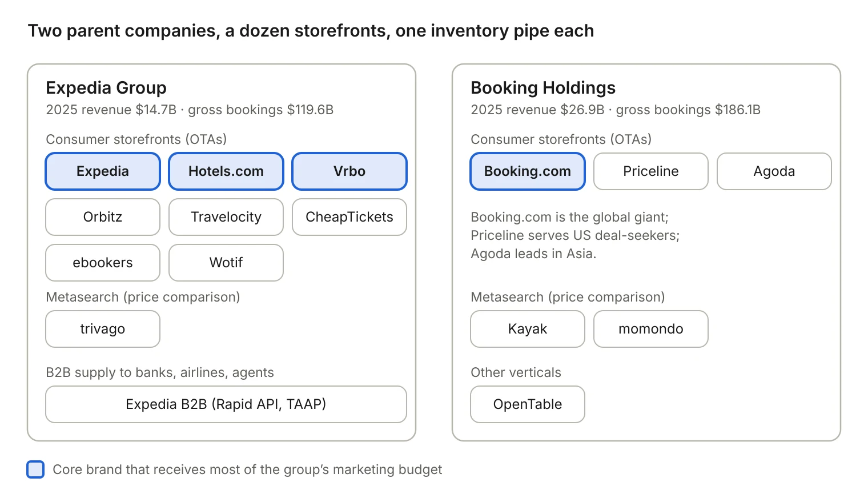Click the Booking.com brand chip
The width and height of the screenshot is (868, 498).
pos(528,171)
